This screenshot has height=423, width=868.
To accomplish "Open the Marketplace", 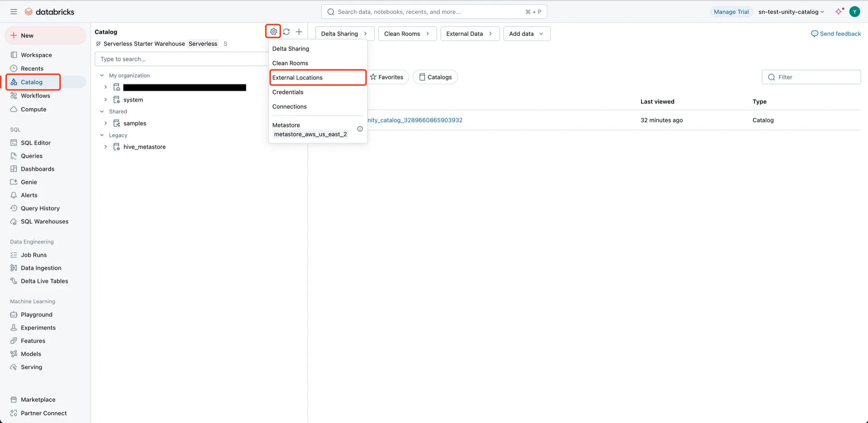I will [38, 400].
